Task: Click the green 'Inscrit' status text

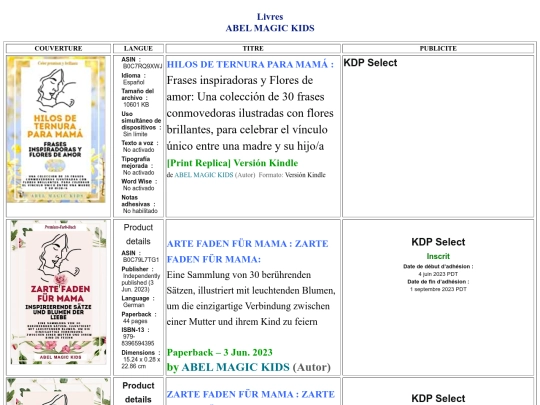Action: [x=438, y=256]
